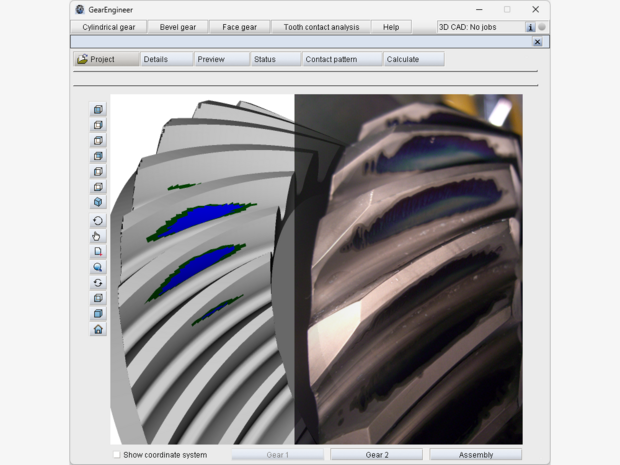Open the Cylindrical gear menu
Screen dimensions: 620x465
(x=109, y=27)
